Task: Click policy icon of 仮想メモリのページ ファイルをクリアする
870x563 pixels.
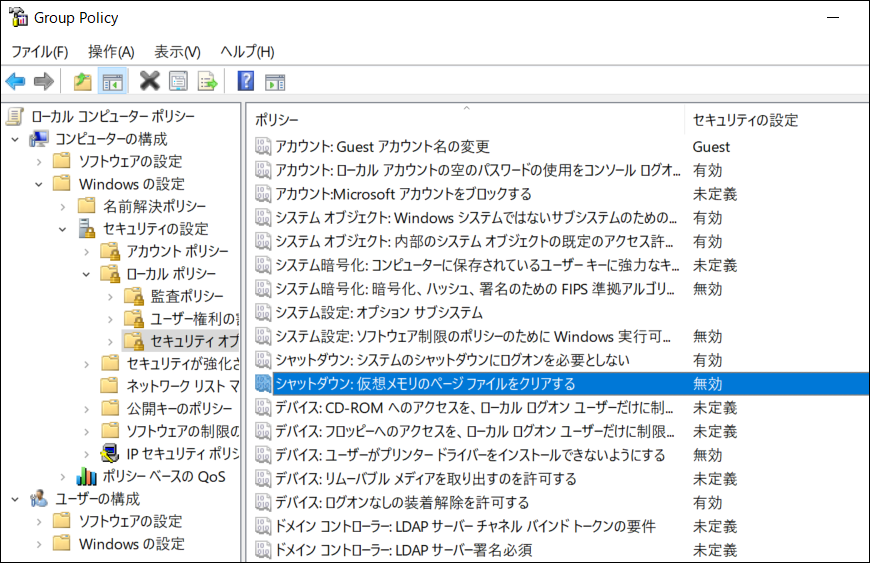Action: coord(262,384)
